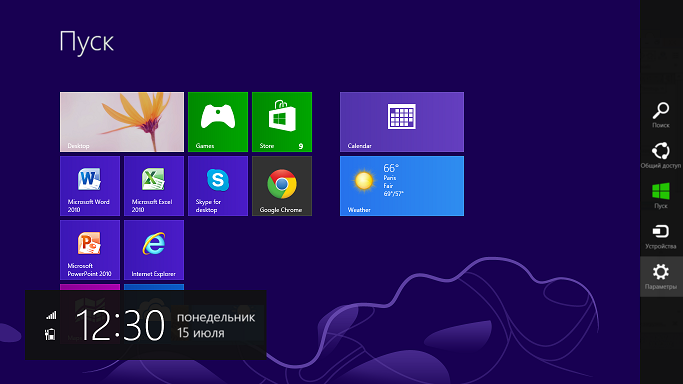Open the Share (Общий доступ) charm
683x384 pixels.
coord(661,155)
